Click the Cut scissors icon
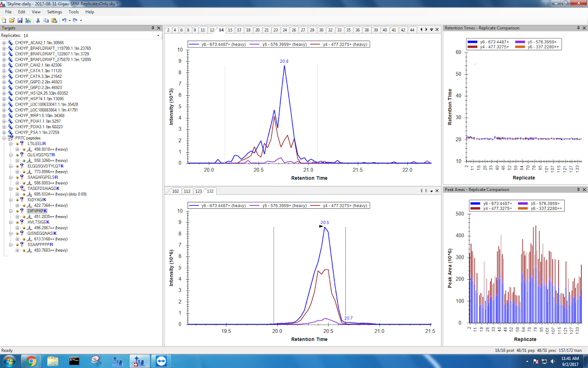588x368 pixels. [38, 20]
